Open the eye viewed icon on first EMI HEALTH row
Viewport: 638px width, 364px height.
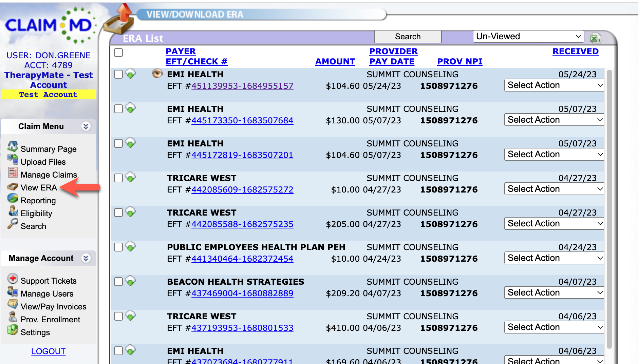[x=157, y=74]
